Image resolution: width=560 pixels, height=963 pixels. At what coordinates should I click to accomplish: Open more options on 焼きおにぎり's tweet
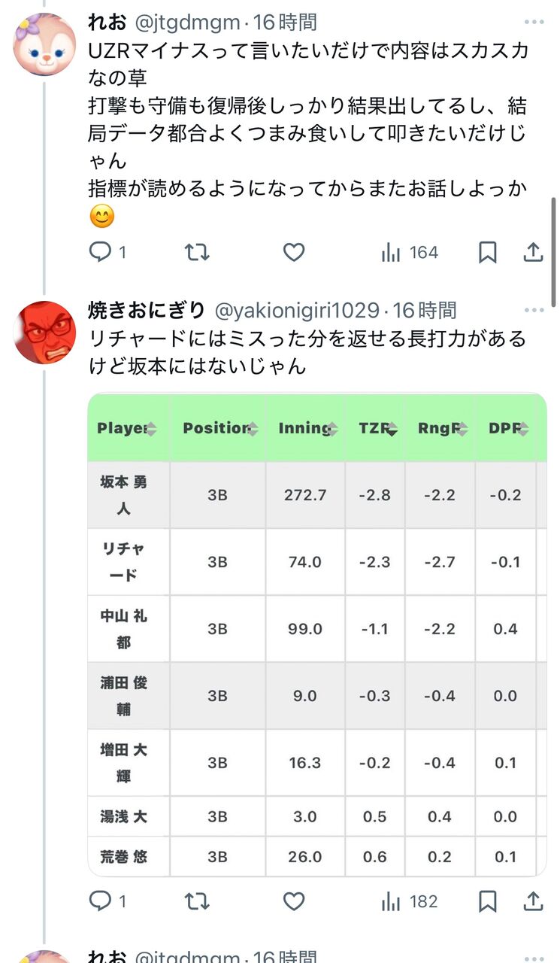click(x=534, y=310)
